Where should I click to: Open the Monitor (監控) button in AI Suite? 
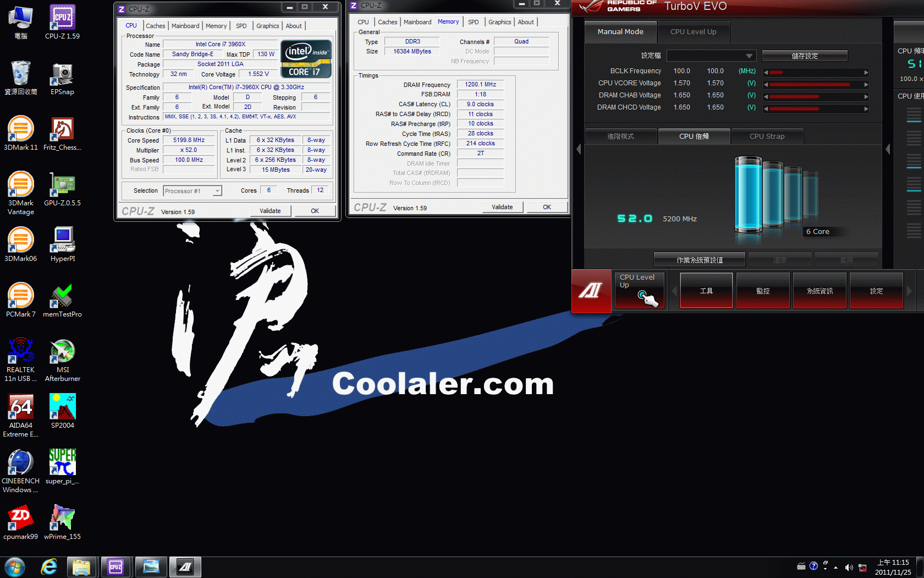(763, 291)
